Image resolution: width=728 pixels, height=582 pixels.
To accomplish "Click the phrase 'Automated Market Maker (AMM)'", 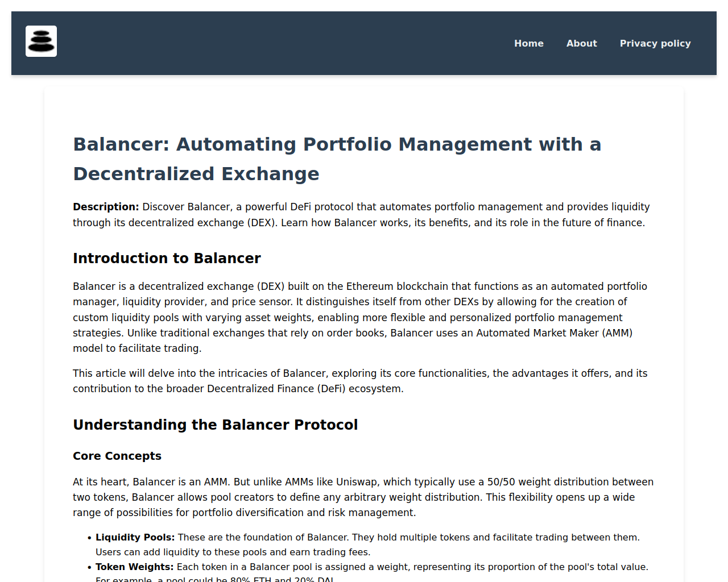I will click(554, 333).
